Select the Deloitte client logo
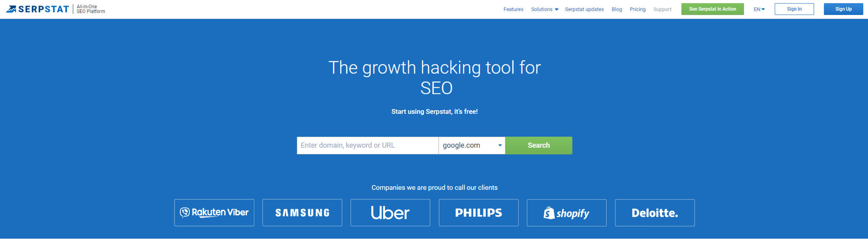Screen dimensions: 868x243 point(655,213)
